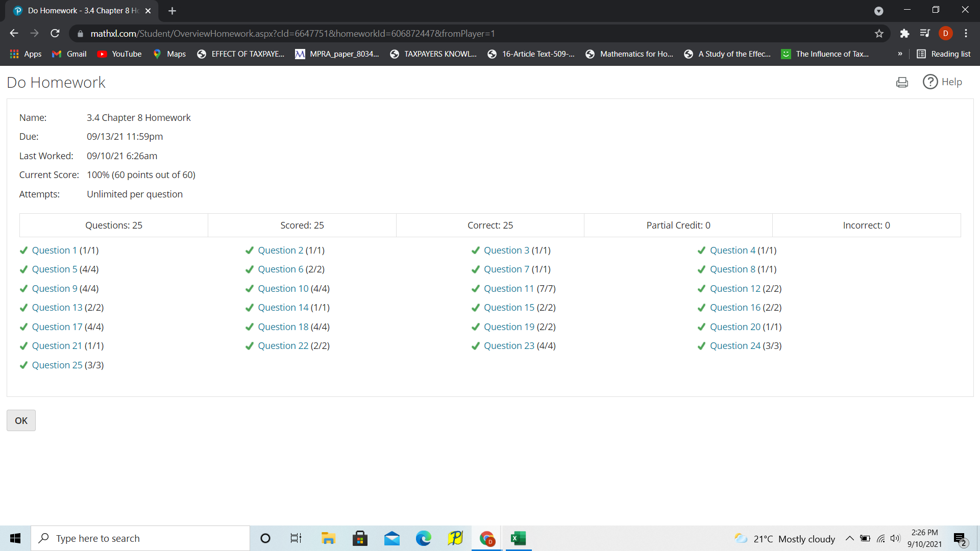This screenshot has width=980, height=551.
Task: Click the taskbar search box
Action: [140, 538]
